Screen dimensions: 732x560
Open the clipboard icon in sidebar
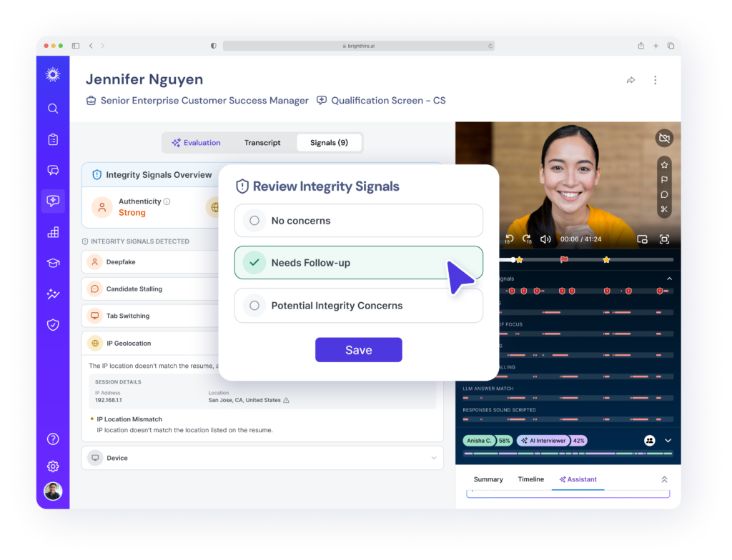[x=53, y=139]
